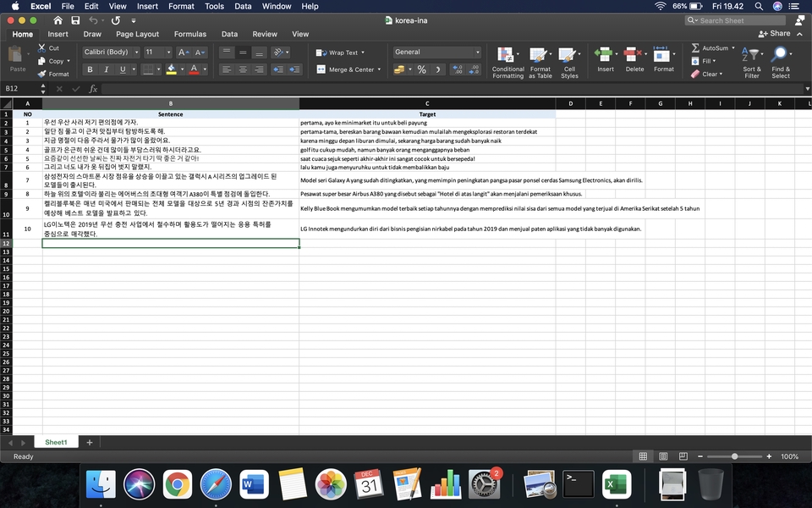This screenshot has height=508, width=812.
Task: Align text left
Action: click(227, 69)
